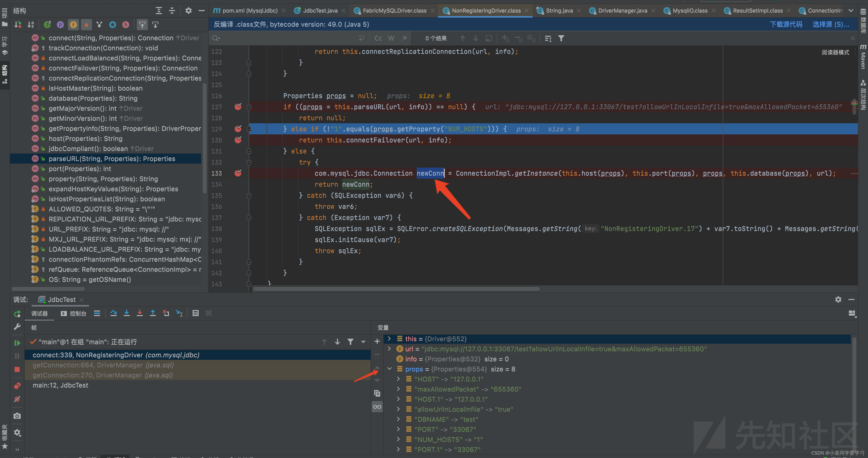Open debugger settings gear in sidebar
868x458 pixels.
tap(17, 432)
